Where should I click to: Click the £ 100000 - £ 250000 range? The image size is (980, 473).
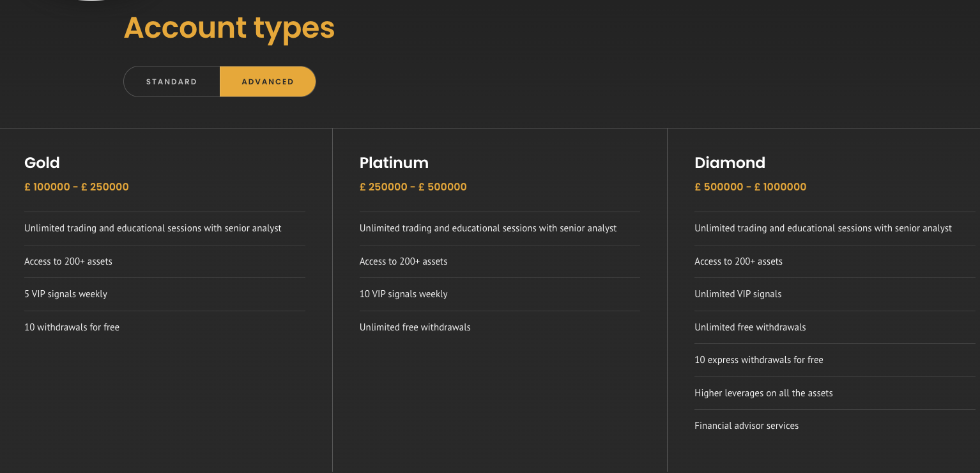(x=77, y=187)
